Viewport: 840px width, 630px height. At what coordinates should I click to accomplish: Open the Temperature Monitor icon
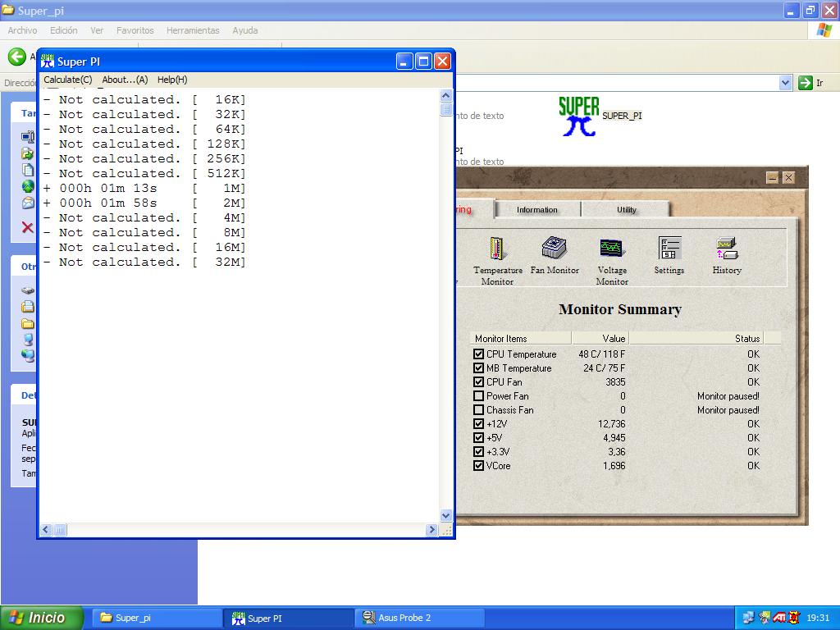tap(496, 249)
